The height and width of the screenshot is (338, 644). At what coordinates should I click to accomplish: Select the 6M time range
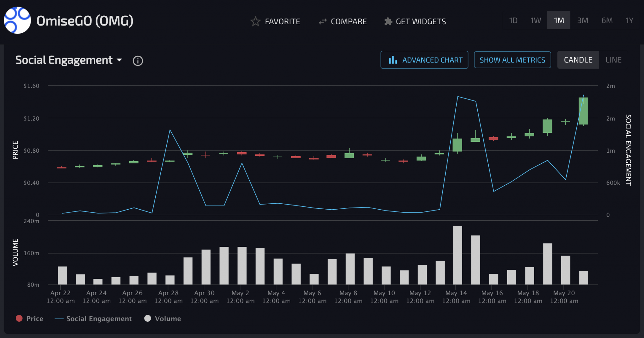click(x=607, y=20)
